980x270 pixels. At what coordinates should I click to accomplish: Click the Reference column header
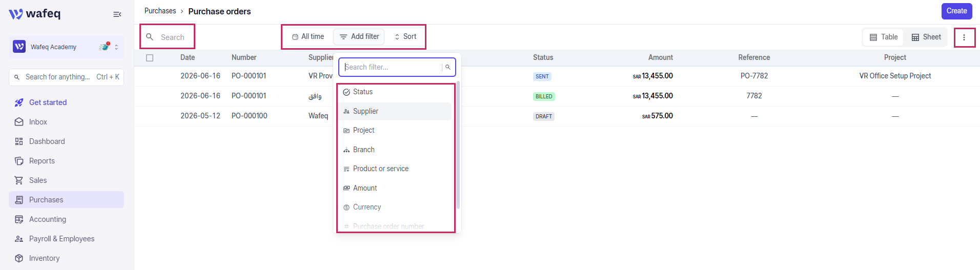pyautogui.click(x=754, y=57)
